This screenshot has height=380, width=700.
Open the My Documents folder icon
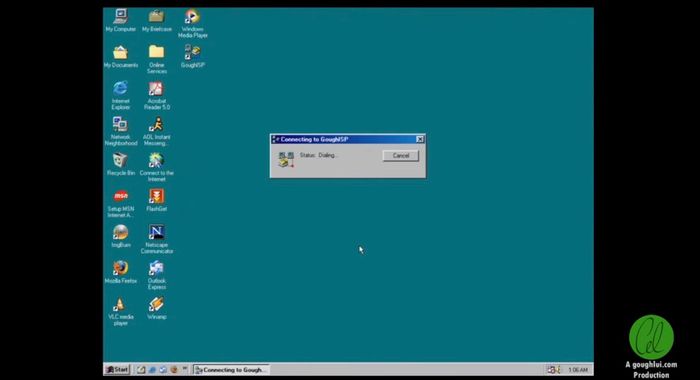[121, 57]
